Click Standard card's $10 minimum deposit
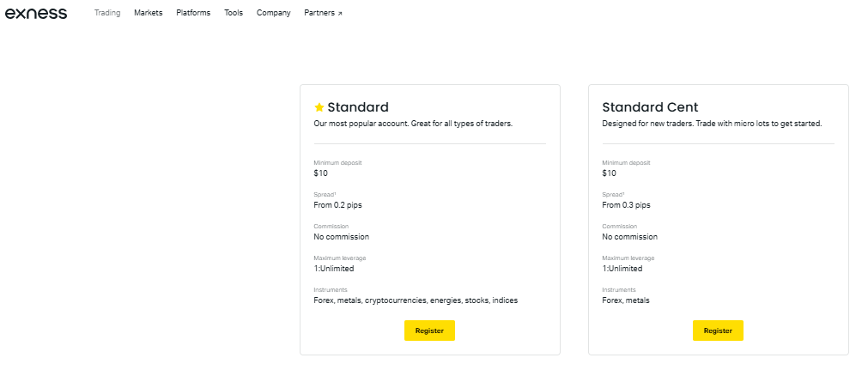Image resolution: width=868 pixels, height=370 pixels. pos(321,173)
